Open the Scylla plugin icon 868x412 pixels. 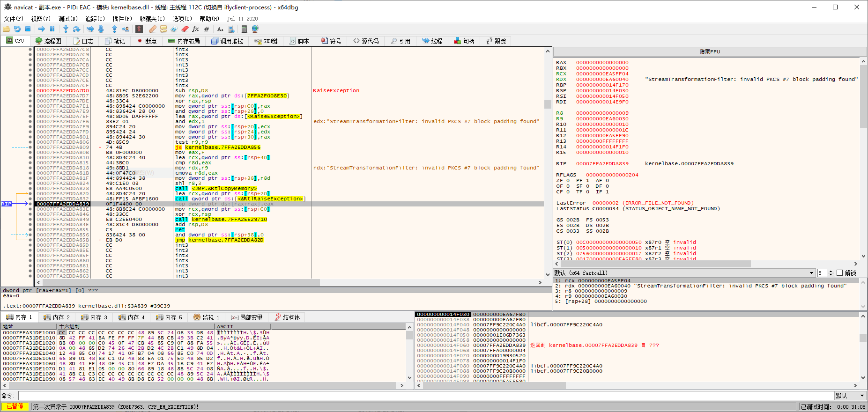139,29
